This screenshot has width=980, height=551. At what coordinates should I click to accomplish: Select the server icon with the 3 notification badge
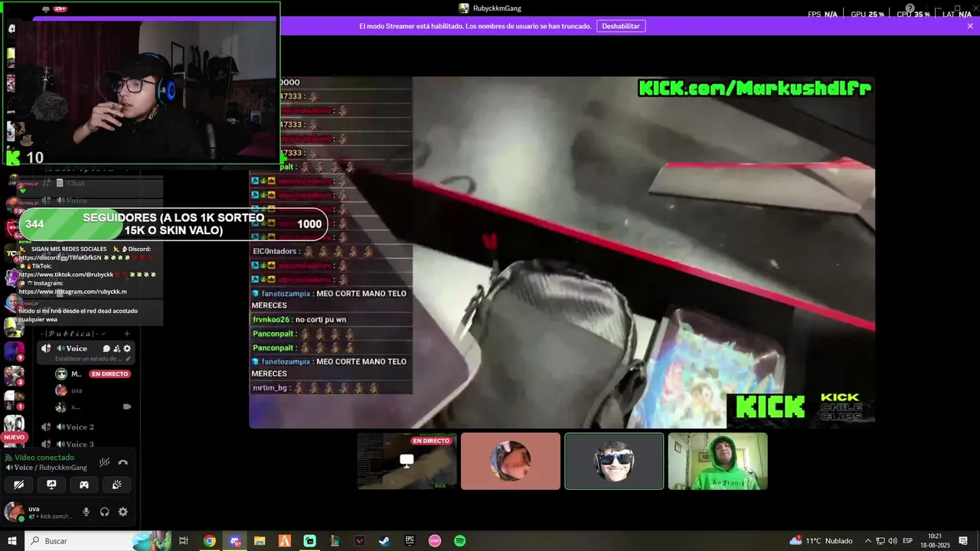[x=14, y=376]
